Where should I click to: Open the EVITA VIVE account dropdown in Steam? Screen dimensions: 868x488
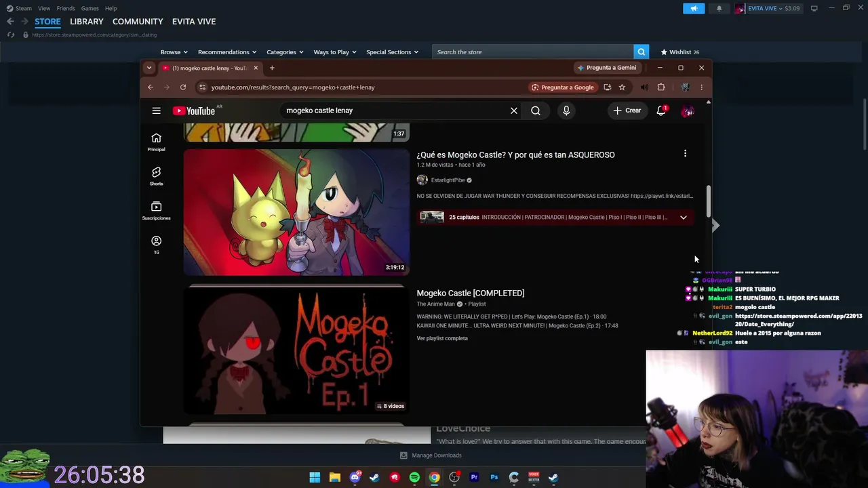point(768,8)
